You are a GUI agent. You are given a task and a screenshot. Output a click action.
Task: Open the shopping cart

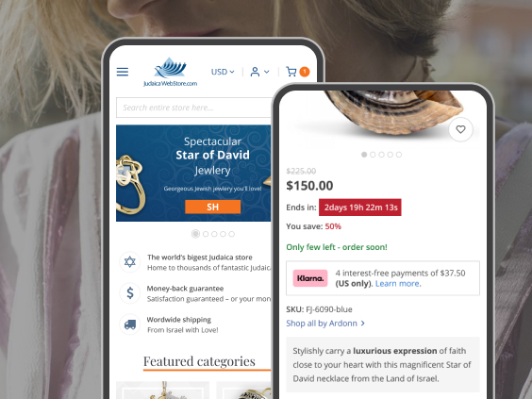[x=297, y=72]
